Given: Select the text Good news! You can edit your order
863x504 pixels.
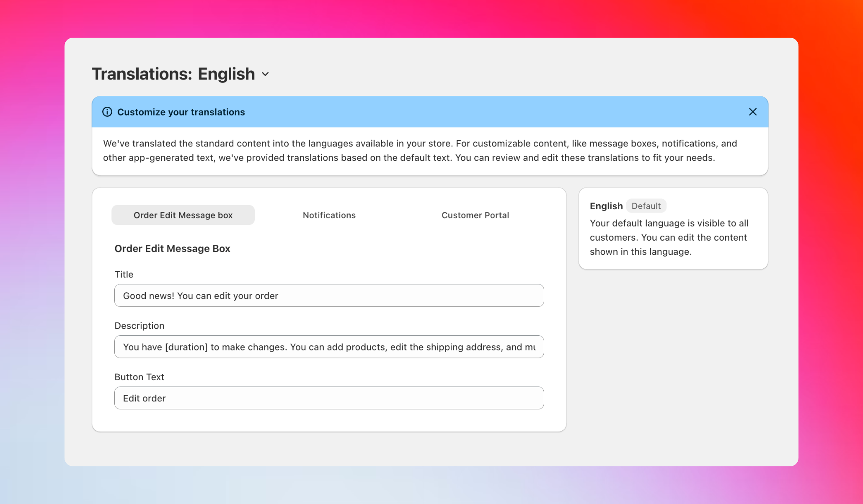Looking at the screenshot, I should click(x=200, y=295).
